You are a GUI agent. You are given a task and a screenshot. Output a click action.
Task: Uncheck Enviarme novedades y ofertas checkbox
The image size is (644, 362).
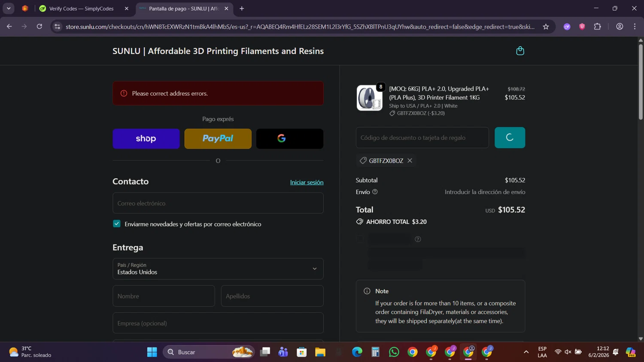[117, 224]
